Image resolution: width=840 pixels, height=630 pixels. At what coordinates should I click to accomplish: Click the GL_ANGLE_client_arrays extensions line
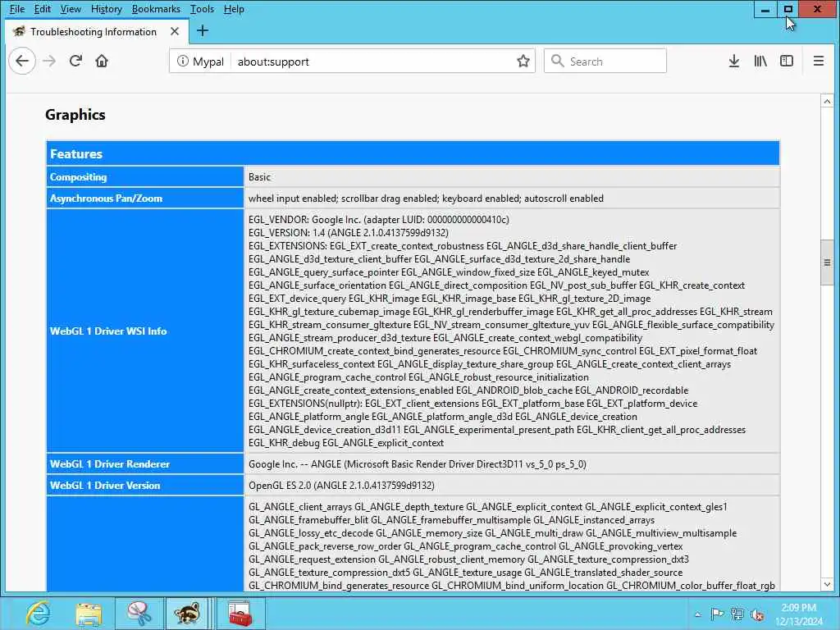click(487, 507)
